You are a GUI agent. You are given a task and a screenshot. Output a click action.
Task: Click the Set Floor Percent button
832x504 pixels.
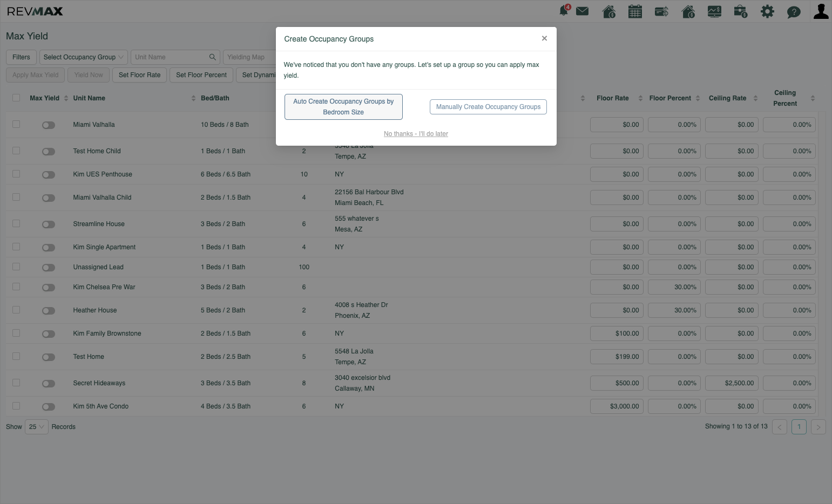[x=201, y=75]
